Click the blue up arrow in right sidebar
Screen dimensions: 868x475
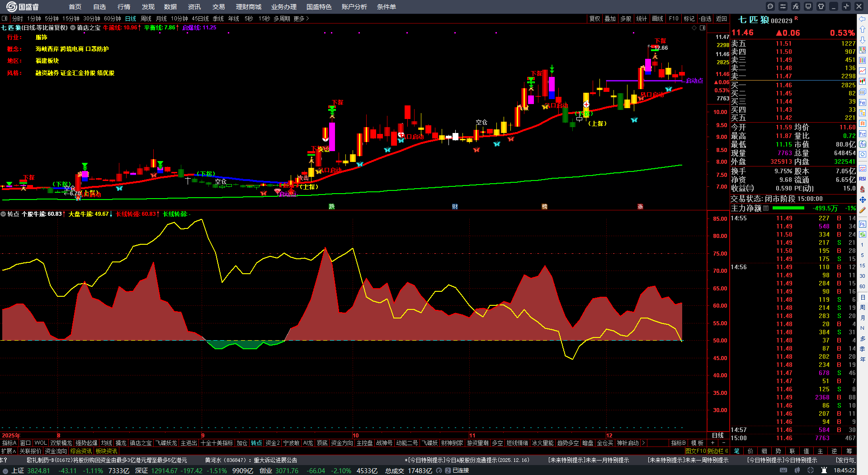click(863, 29)
